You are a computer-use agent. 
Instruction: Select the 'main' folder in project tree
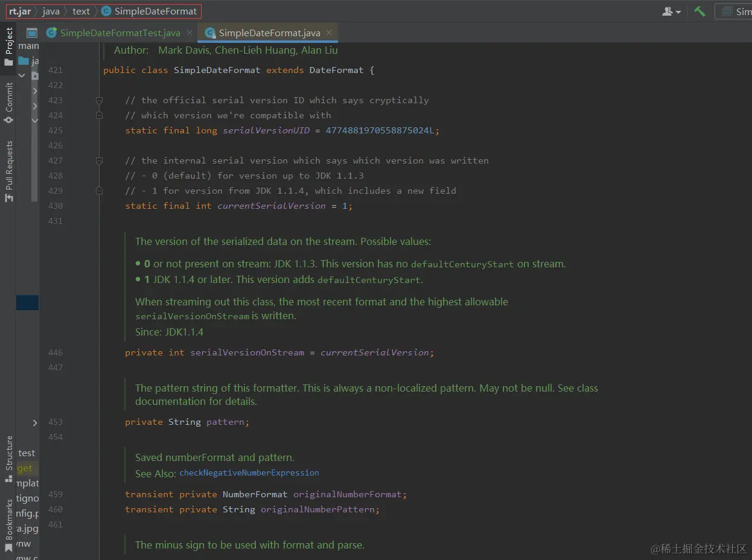tap(28, 46)
